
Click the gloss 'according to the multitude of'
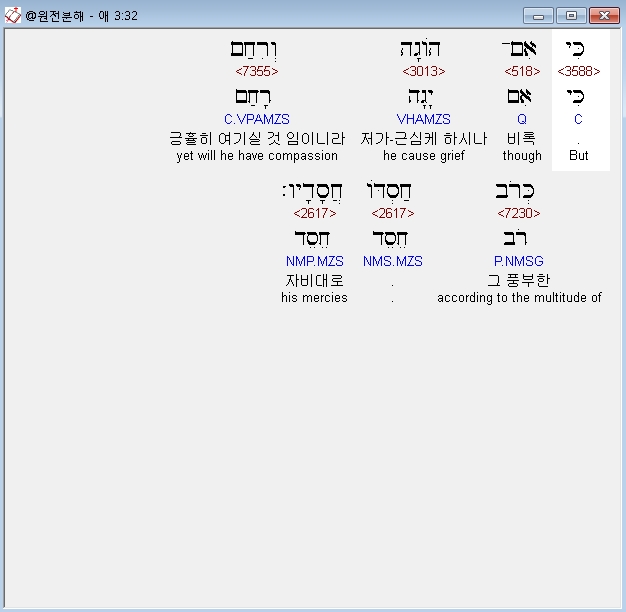pyautogui.click(x=519, y=298)
